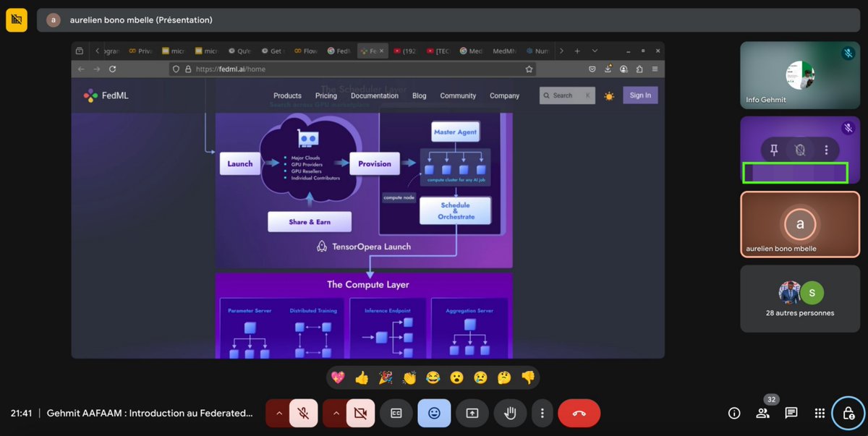Send thinking face reaction
868x436 pixels.
tap(504, 377)
